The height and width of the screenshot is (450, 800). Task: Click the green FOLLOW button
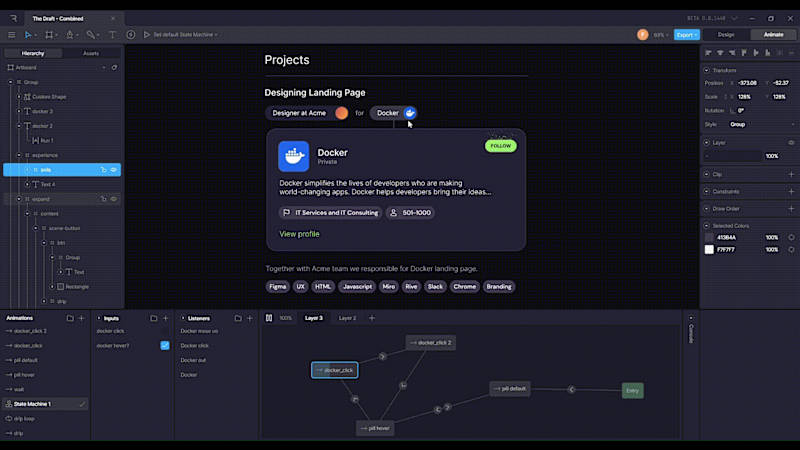(x=501, y=146)
